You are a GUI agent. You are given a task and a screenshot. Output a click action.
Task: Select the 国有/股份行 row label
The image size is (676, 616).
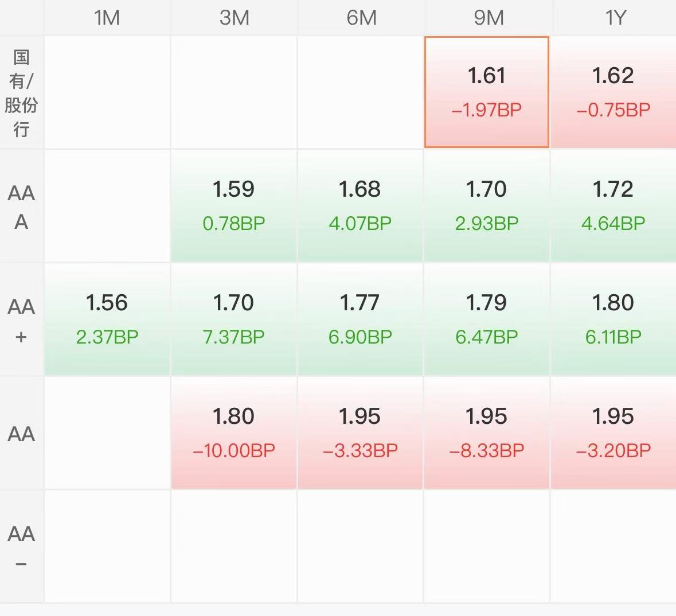tap(21, 93)
